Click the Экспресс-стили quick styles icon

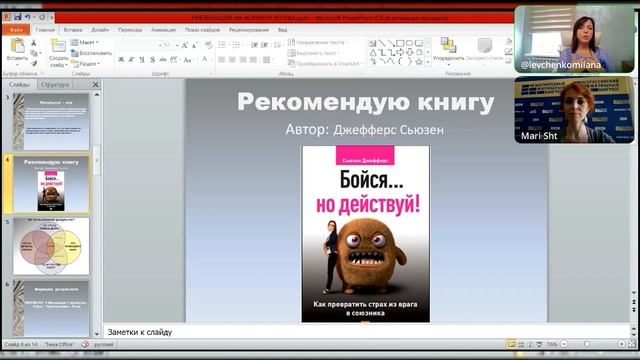click(484, 45)
